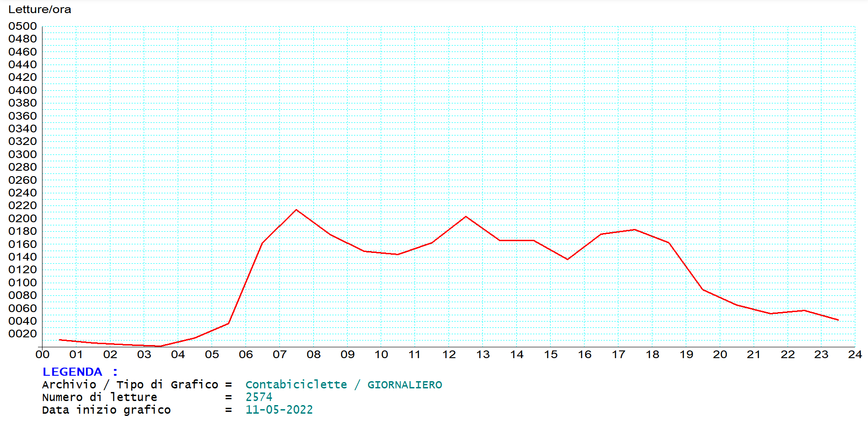Click the data point at 12:30
The image size is (868, 434).
point(466,217)
